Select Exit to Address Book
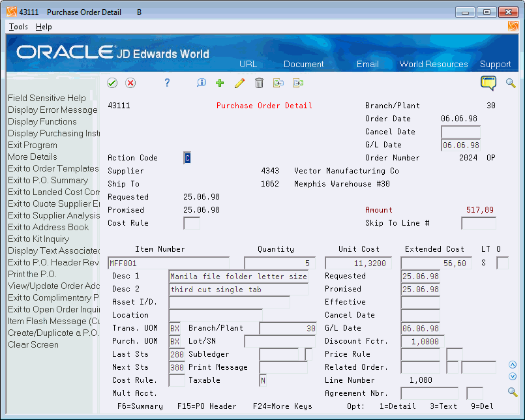Screen dimensions: 525x420 point(48,227)
